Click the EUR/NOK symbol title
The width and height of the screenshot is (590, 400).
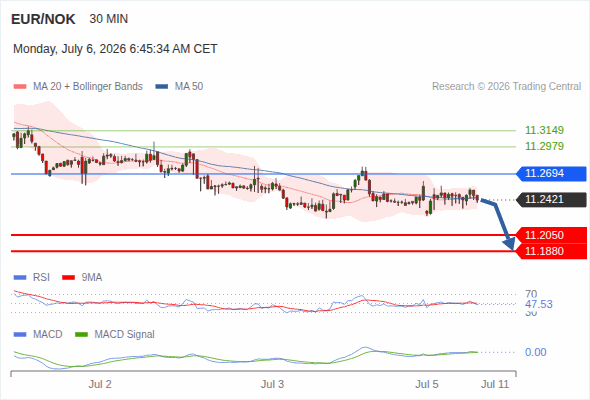(43, 19)
